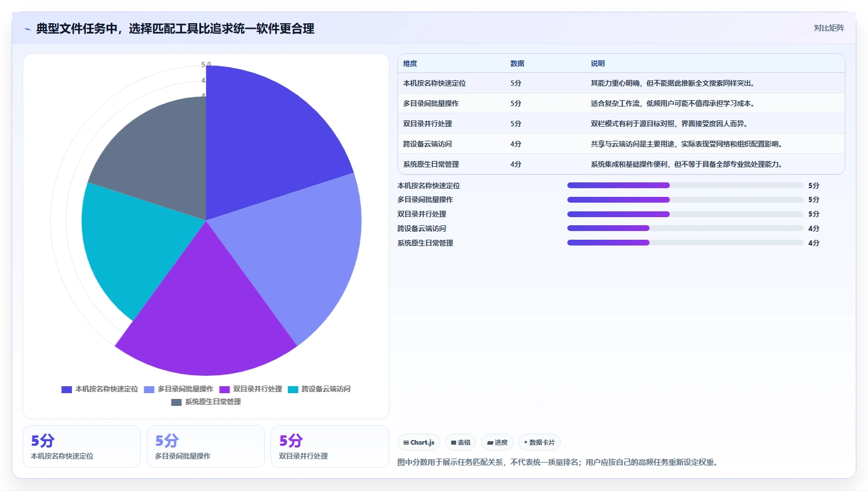Viewport: 868px width, 491px height.
Task: Toggle legend swatch for 跨设备云端访问
Action: [x=293, y=389]
